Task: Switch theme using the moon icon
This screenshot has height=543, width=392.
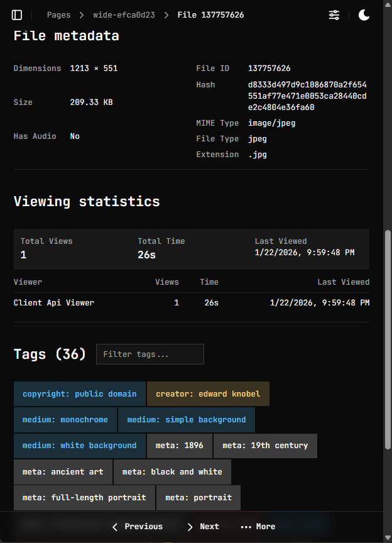Action: (x=364, y=14)
